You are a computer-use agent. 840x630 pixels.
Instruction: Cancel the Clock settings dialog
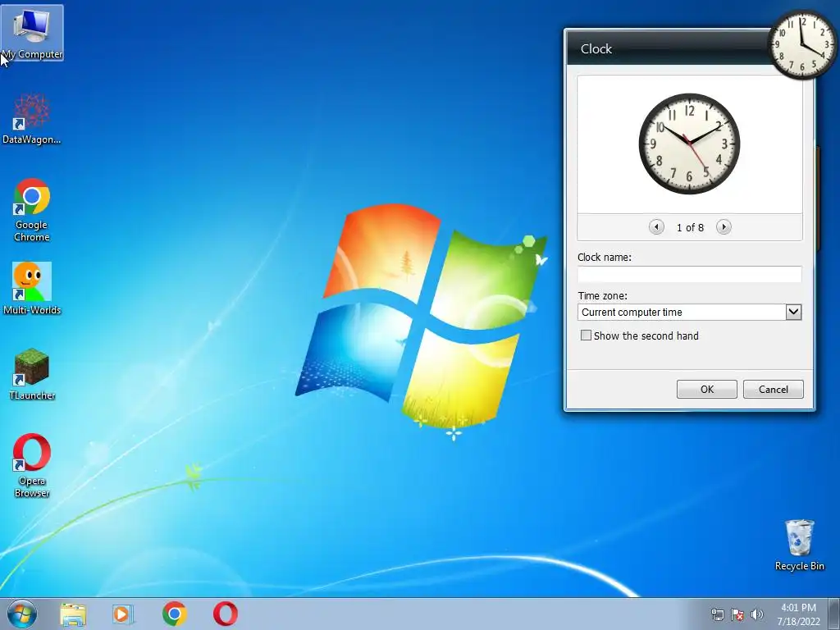coord(773,390)
